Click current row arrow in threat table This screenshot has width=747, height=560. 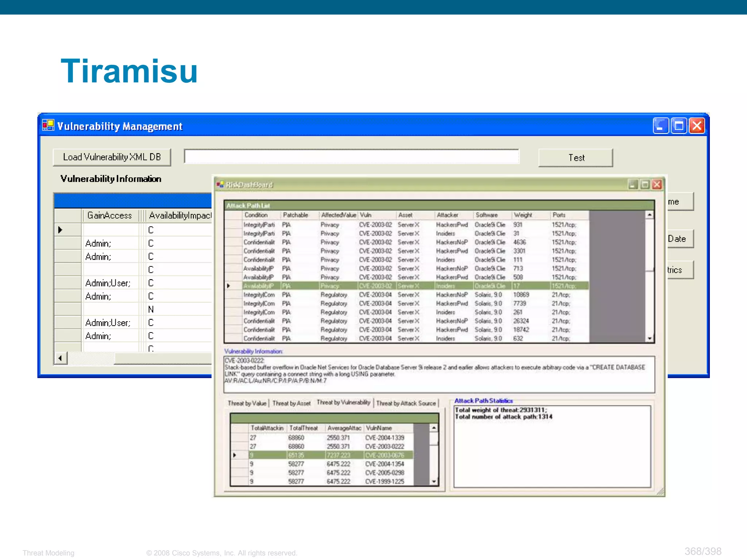(235, 455)
